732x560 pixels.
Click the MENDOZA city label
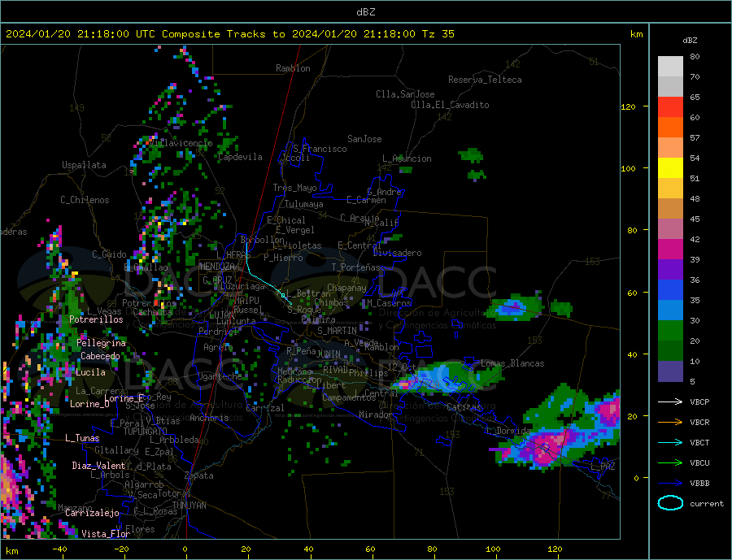click(x=217, y=267)
